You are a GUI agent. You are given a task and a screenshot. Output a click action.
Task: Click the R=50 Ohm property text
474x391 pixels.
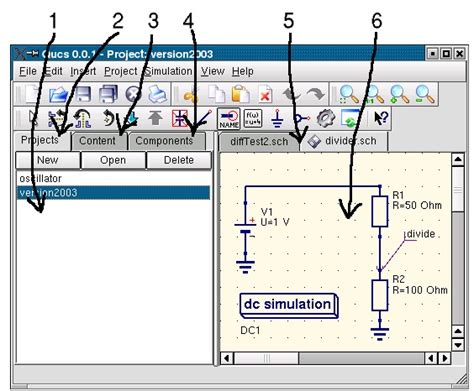[417, 205]
